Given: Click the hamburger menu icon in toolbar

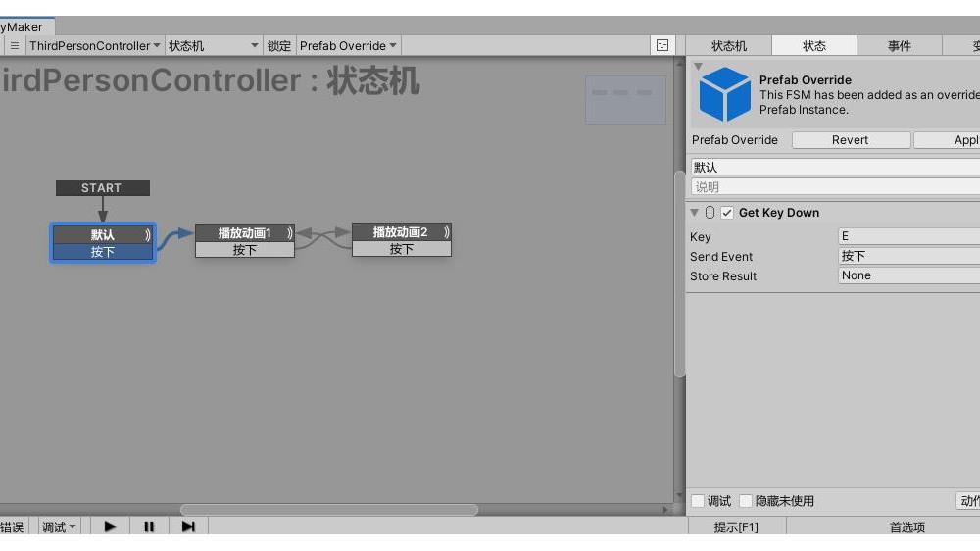Looking at the screenshot, I should [15, 46].
